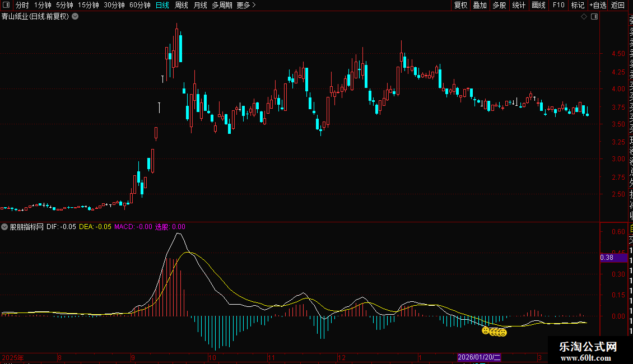Click the 返回 back button
Image resolution: width=633 pixels, height=364 pixels.
(x=618, y=5)
